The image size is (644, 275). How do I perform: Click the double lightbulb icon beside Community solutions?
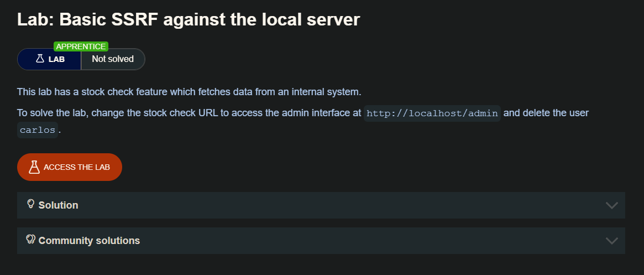coord(31,240)
